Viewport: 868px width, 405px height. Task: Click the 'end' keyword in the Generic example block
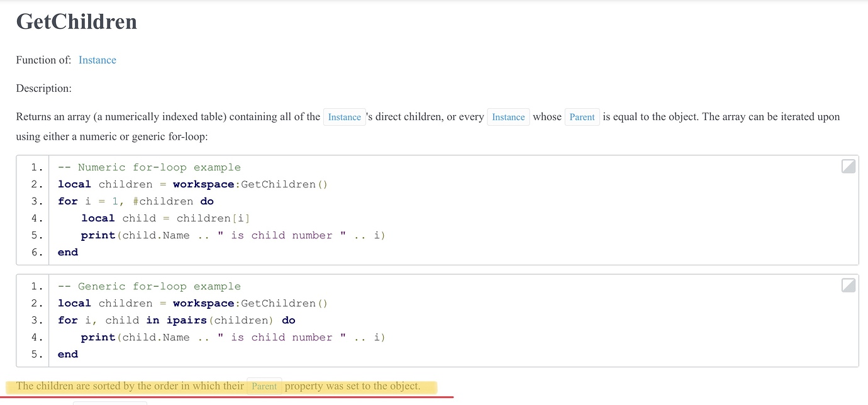[x=68, y=354]
